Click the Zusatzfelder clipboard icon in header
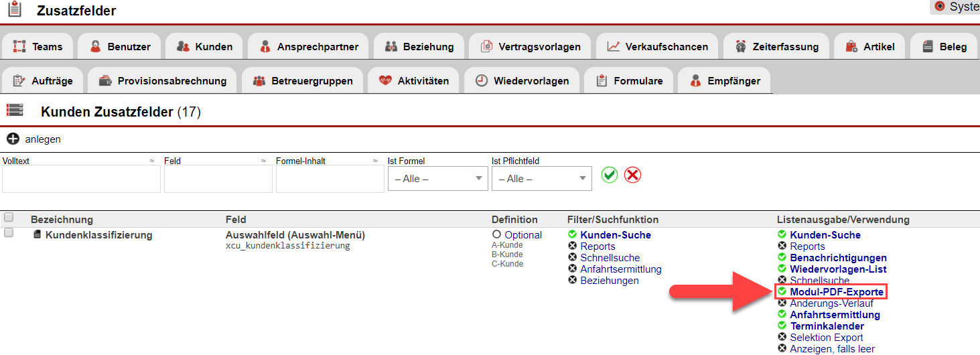 coord(14,10)
